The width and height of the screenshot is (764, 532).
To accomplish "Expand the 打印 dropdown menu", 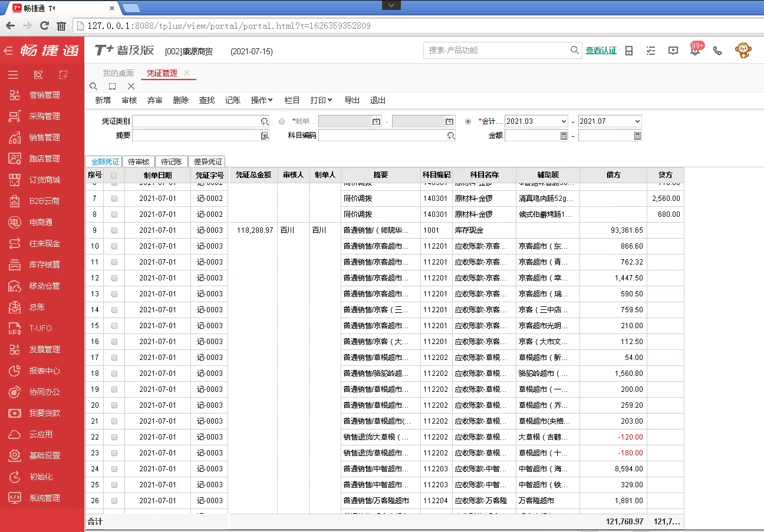I will click(321, 100).
